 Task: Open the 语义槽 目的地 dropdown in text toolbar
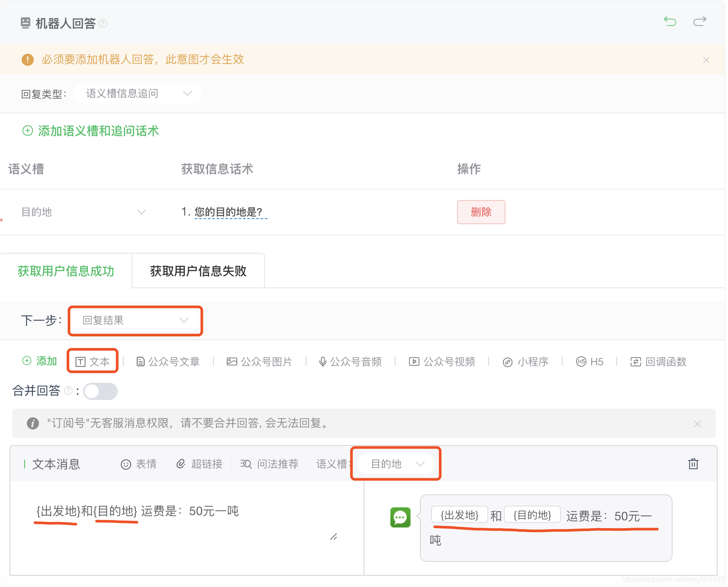coord(396,464)
